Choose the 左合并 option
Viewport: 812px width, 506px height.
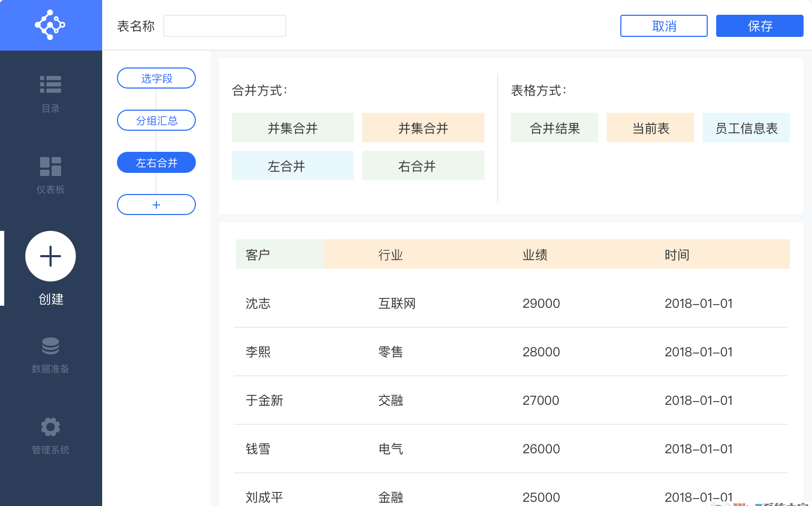293,166
